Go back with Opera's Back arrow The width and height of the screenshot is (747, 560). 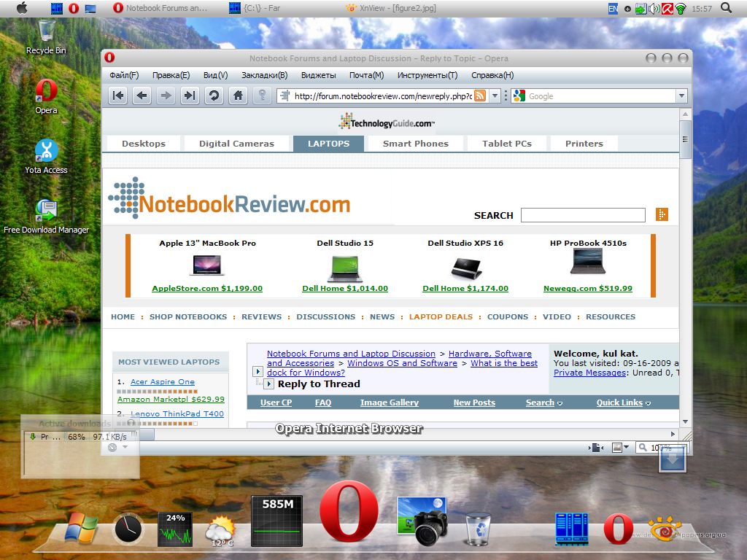coord(142,96)
